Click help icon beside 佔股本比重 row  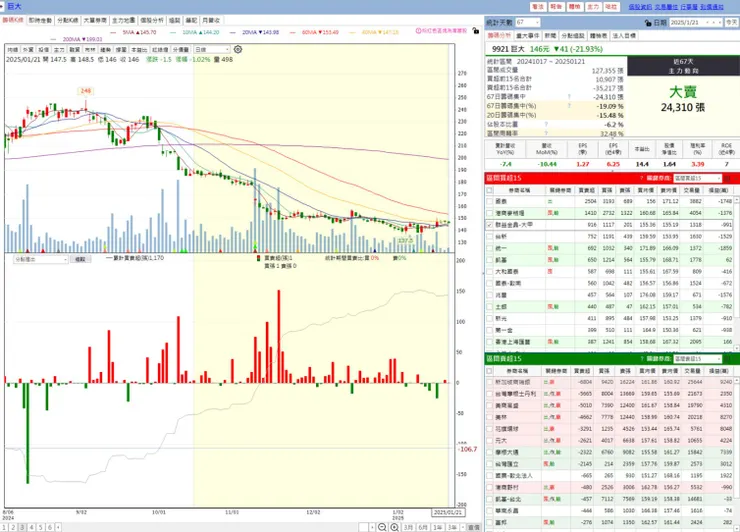(x=546, y=125)
